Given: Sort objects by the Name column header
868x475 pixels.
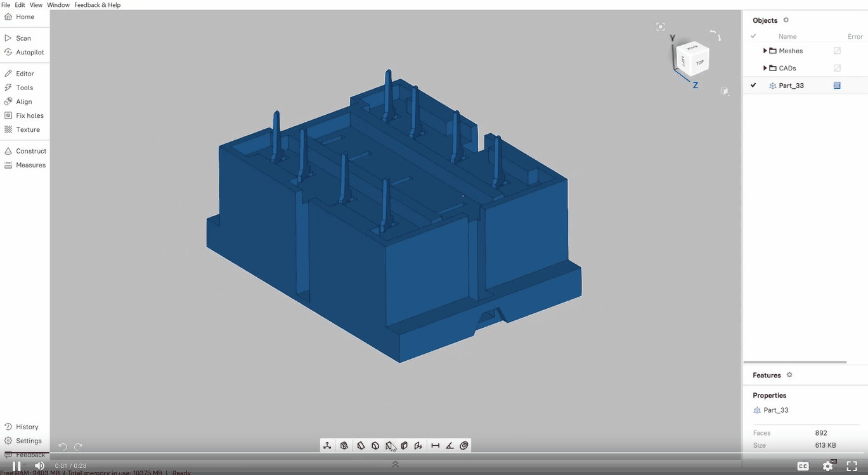Looking at the screenshot, I should tap(787, 36).
